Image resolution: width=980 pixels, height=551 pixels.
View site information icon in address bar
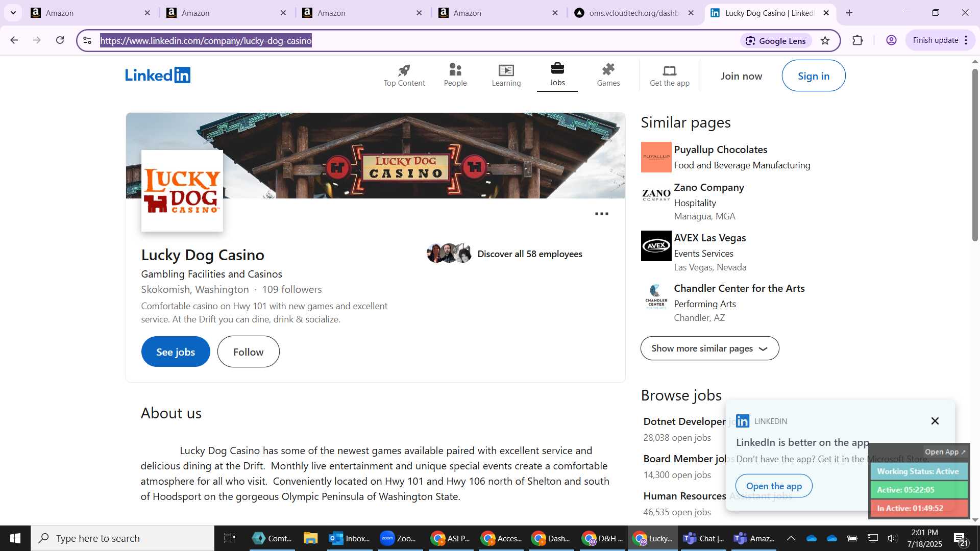[87, 40]
